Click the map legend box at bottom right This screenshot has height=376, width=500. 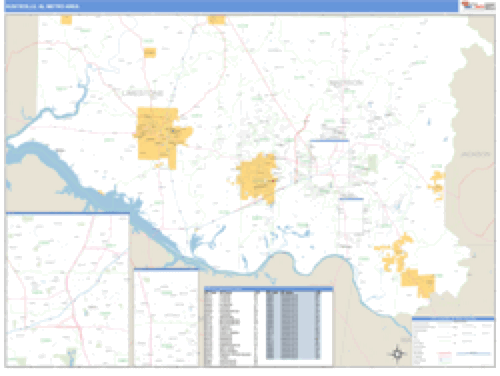(x=453, y=341)
